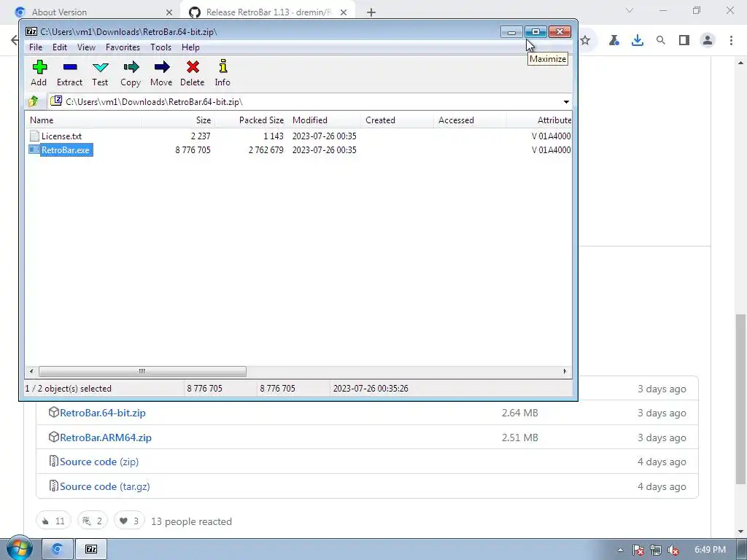The height and width of the screenshot is (560, 747).
Task: Click the Add toolbar icon in 7-Zip
Action: pyautogui.click(x=39, y=73)
